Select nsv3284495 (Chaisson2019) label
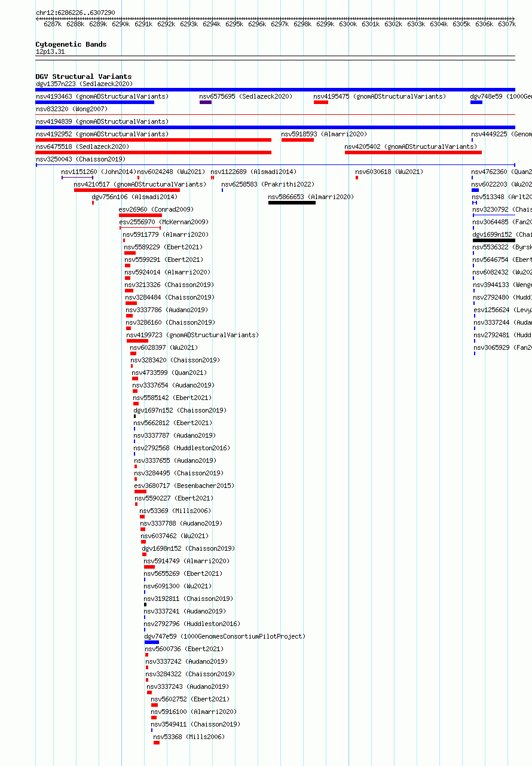The height and width of the screenshot is (766, 532). [179, 473]
